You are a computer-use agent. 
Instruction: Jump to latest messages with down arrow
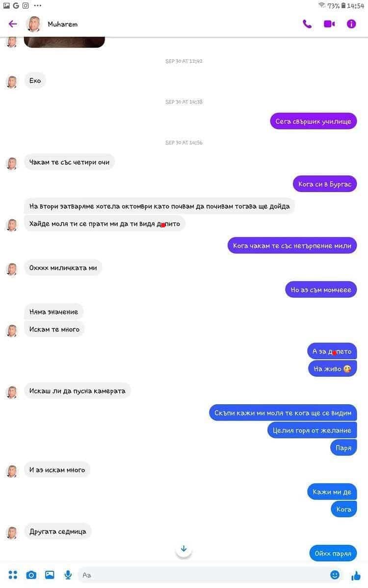coord(184,549)
